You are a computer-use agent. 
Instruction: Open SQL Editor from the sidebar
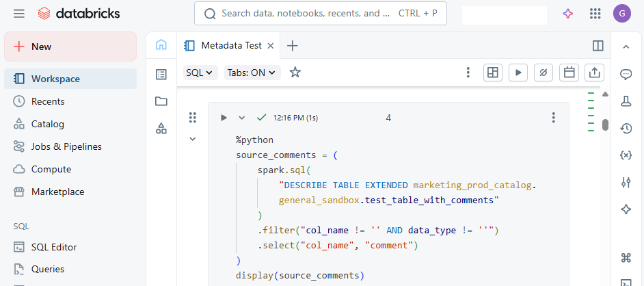54,247
